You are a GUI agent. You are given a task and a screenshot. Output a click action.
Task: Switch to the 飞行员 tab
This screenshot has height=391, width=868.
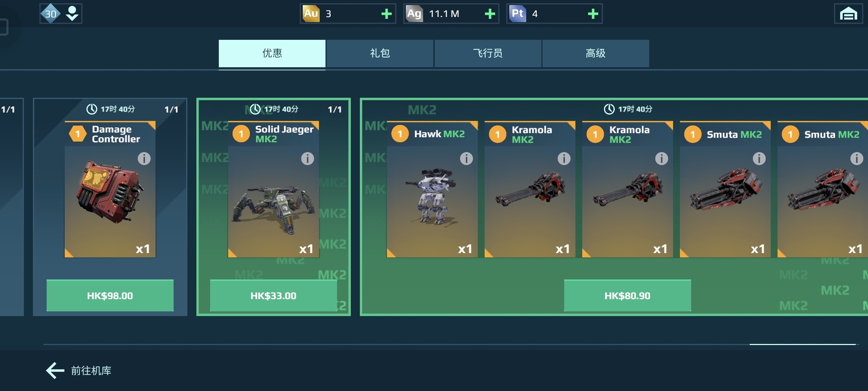(488, 53)
